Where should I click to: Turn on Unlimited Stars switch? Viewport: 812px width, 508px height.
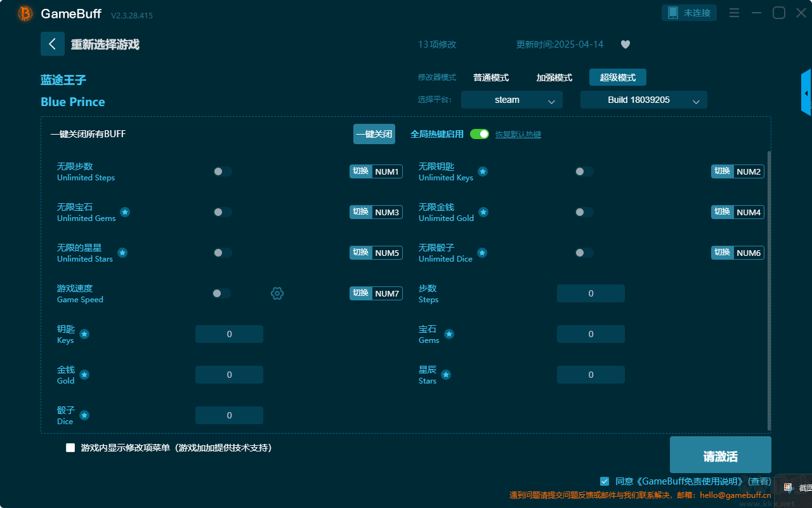point(223,253)
